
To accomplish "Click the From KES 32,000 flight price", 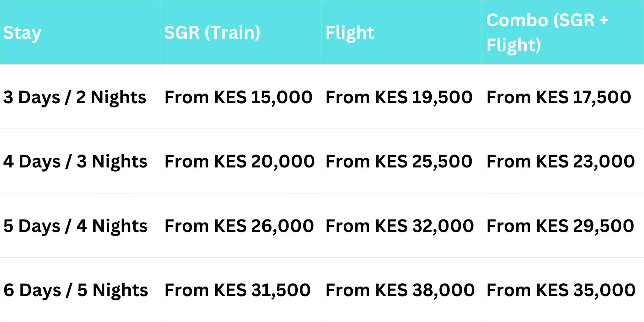I will (400, 226).
